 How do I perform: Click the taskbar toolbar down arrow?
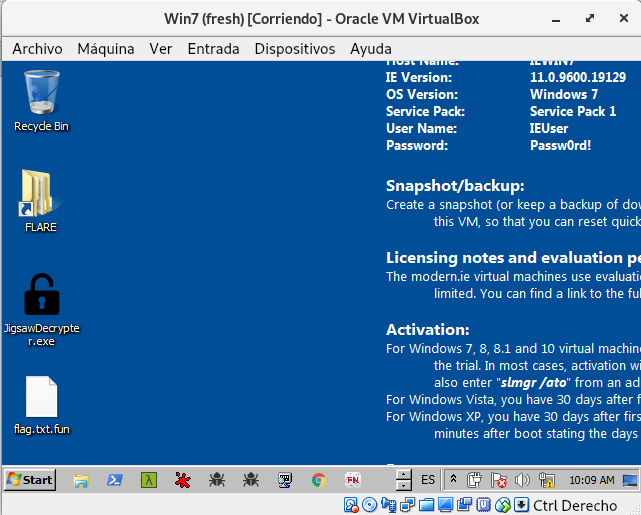(403, 485)
